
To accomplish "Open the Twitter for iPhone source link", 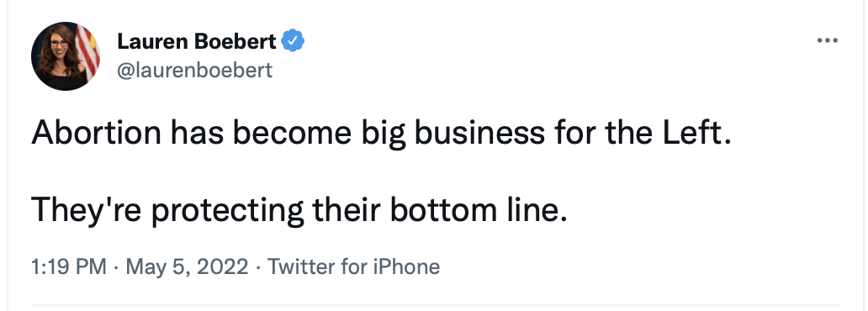I will [x=354, y=267].
